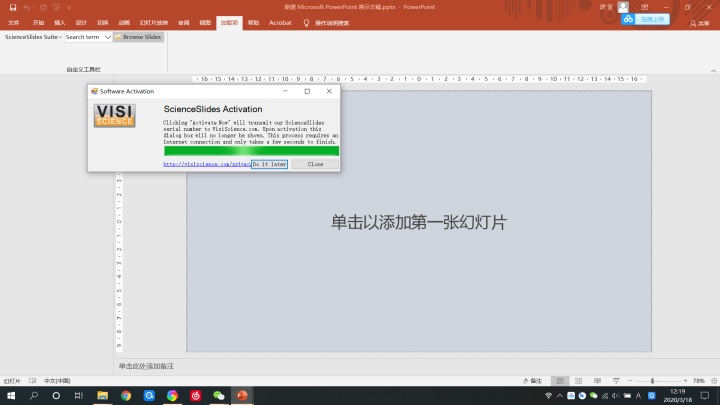This screenshot has height=405, width=720.
Task: Click the user account avatar icon
Action: click(x=623, y=7)
